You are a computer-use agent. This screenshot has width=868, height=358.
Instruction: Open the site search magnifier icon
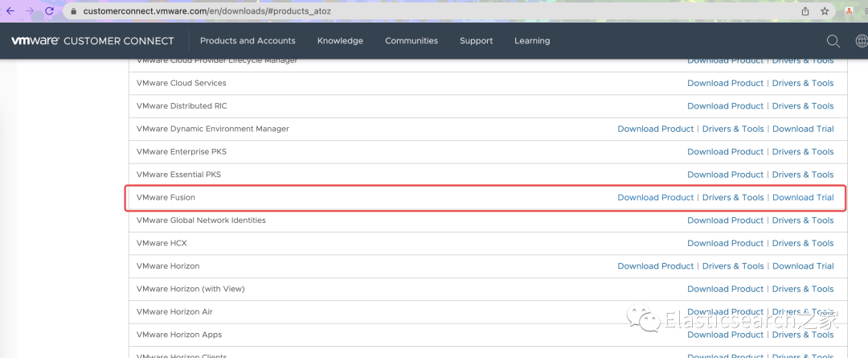coord(833,40)
